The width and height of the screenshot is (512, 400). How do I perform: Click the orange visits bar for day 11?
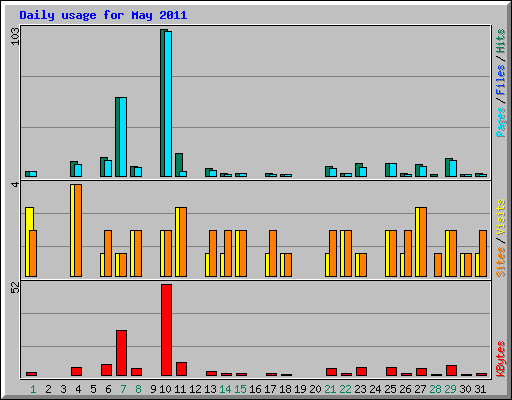183,242
